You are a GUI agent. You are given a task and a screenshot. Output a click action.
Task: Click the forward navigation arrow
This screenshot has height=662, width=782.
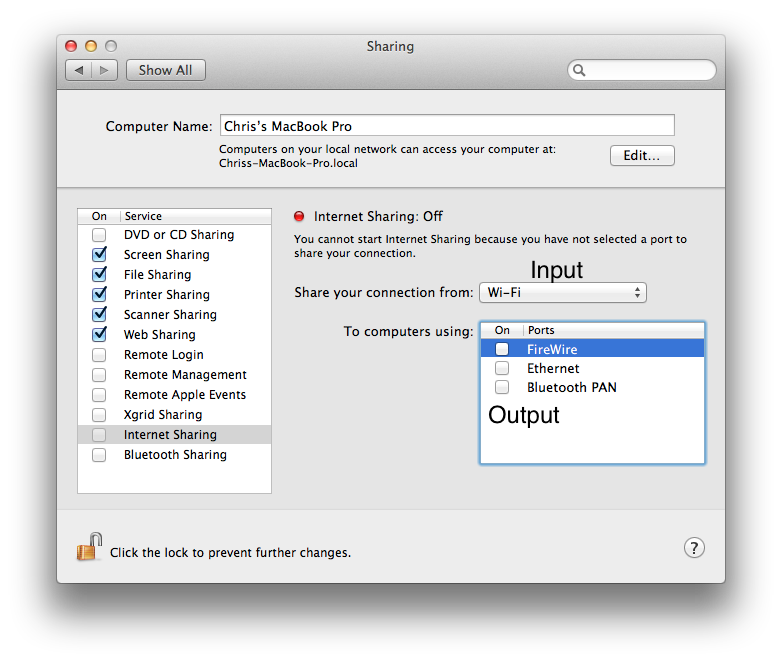[x=104, y=70]
